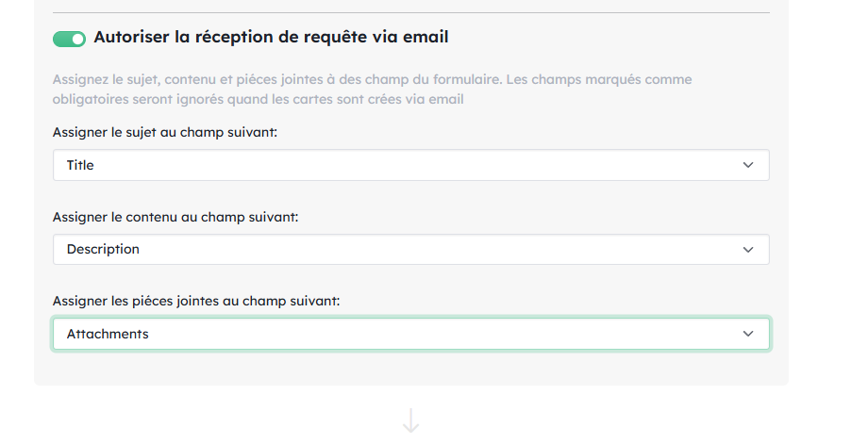Click the 'Assigner les pièces jointes' label
868x444 pixels.
pos(196,302)
